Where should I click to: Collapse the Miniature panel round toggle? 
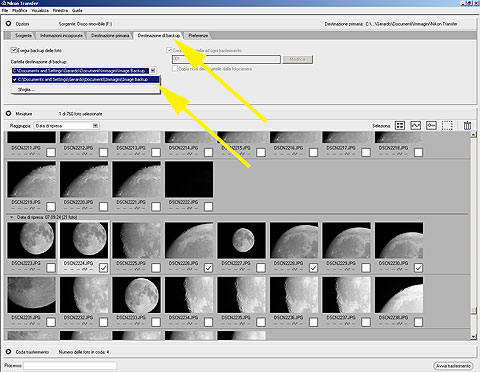coord(9,114)
